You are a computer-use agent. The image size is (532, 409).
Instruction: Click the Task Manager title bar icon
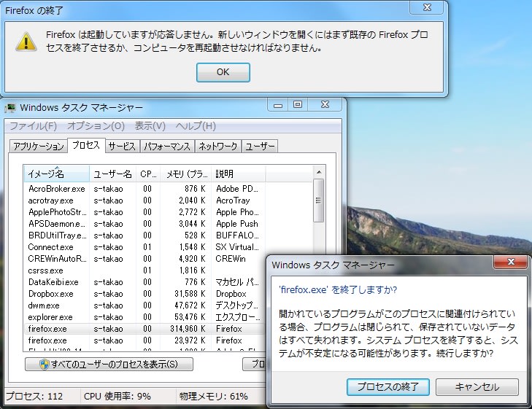(x=10, y=108)
